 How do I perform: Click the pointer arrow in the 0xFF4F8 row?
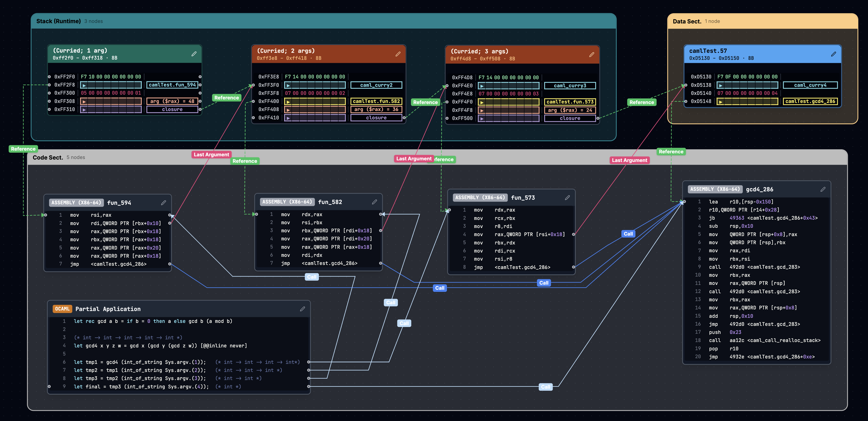(482, 110)
